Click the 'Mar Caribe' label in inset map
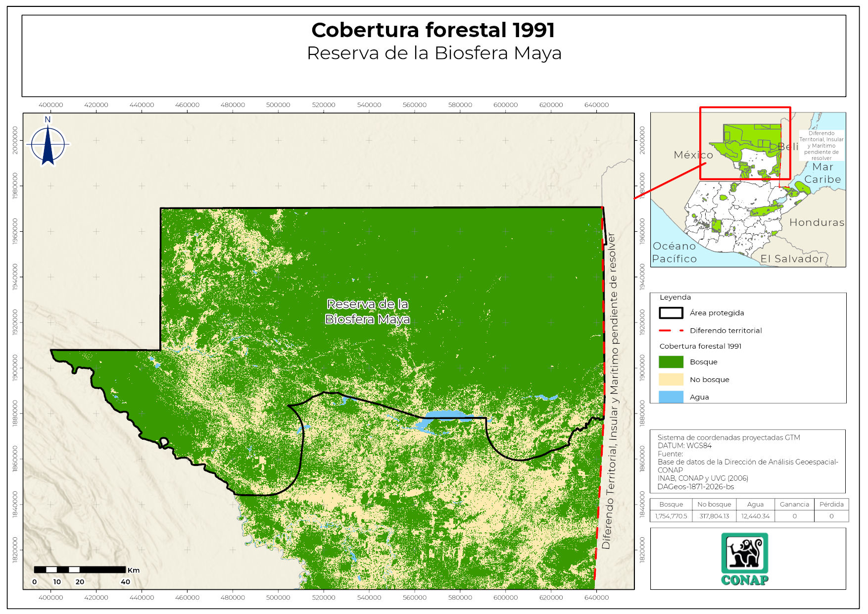 [822, 173]
